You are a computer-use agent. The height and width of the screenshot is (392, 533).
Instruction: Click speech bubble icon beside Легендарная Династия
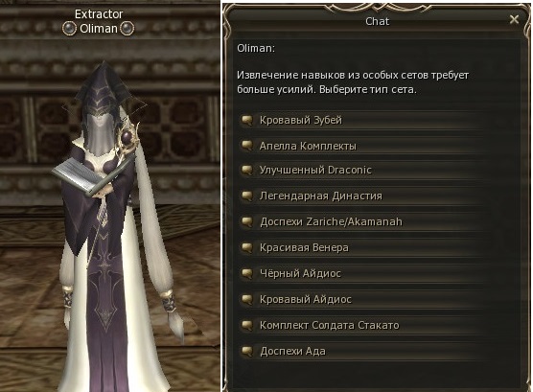[x=246, y=196]
